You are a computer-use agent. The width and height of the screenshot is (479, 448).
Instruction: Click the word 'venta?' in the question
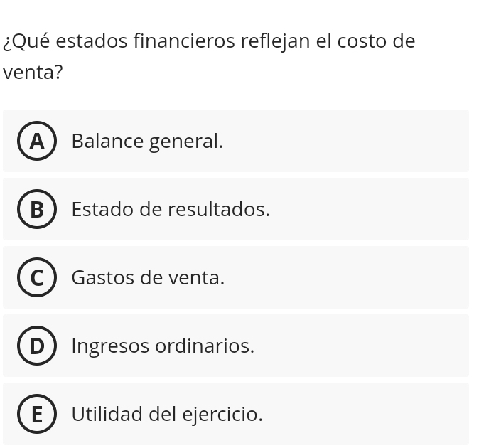tap(33, 73)
